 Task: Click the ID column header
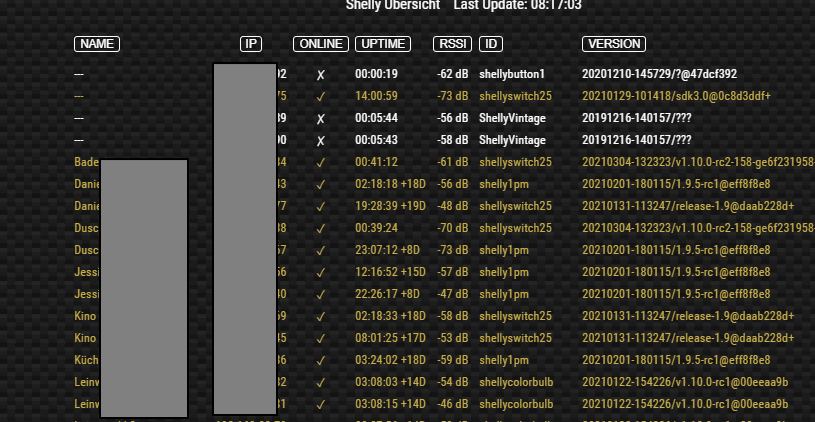pos(490,44)
